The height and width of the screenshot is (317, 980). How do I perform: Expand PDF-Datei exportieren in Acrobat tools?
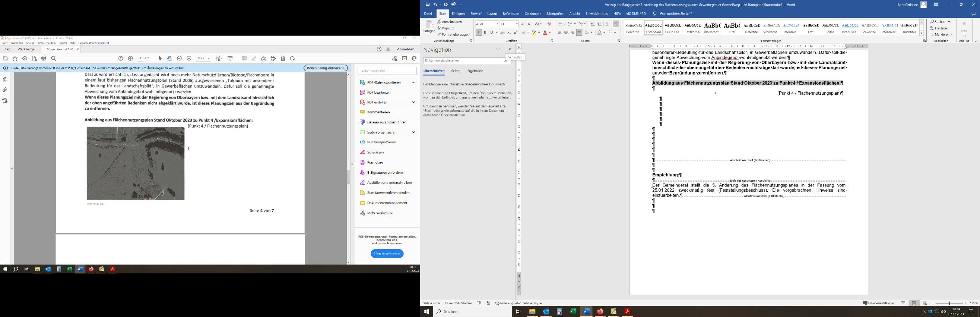(x=413, y=82)
